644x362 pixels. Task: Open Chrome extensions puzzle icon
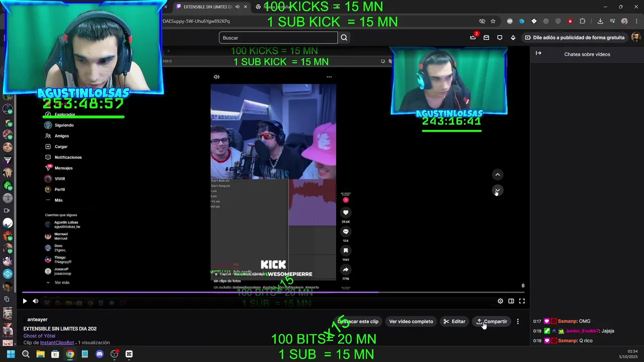tap(582, 21)
